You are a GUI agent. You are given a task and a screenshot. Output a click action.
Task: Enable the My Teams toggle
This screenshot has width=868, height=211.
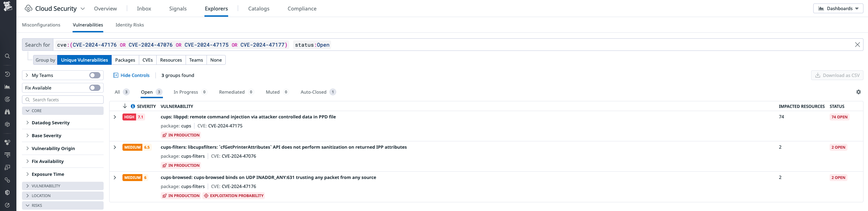[x=95, y=75]
